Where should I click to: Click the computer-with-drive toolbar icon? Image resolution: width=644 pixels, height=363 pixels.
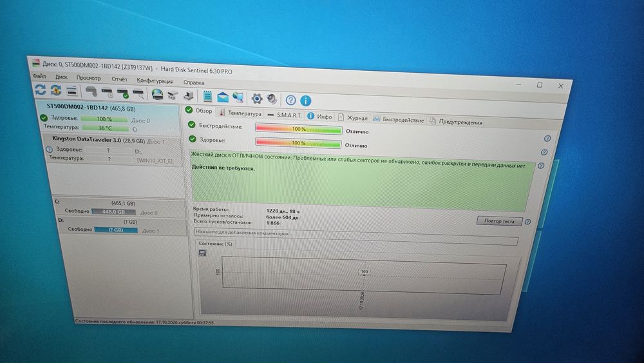(189, 96)
